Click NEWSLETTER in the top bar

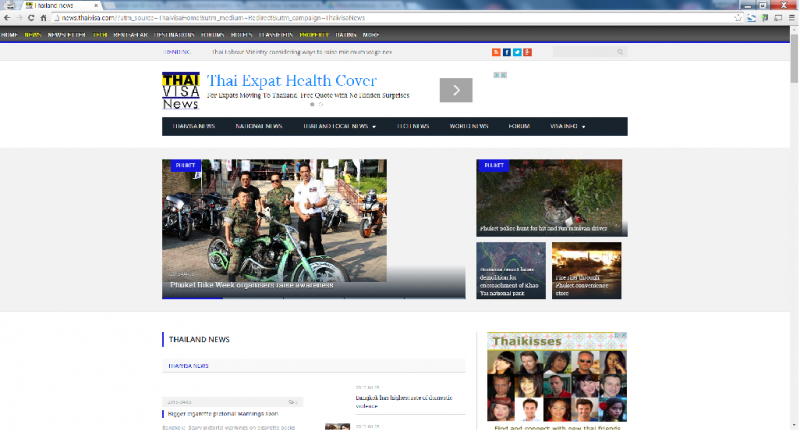coord(66,35)
